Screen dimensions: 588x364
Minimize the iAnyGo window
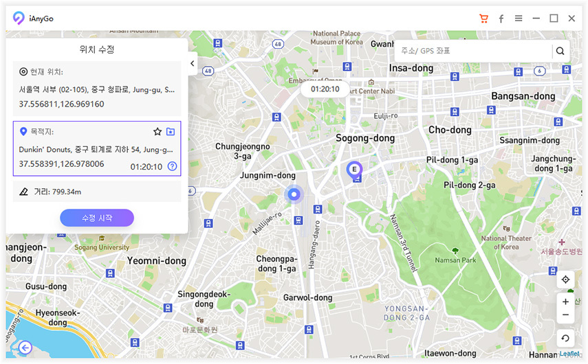click(536, 19)
